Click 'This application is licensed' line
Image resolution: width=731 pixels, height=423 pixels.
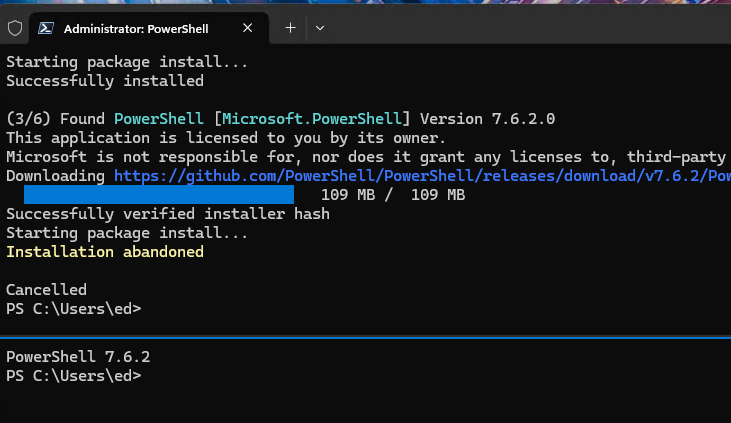click(x=226, y=138)
